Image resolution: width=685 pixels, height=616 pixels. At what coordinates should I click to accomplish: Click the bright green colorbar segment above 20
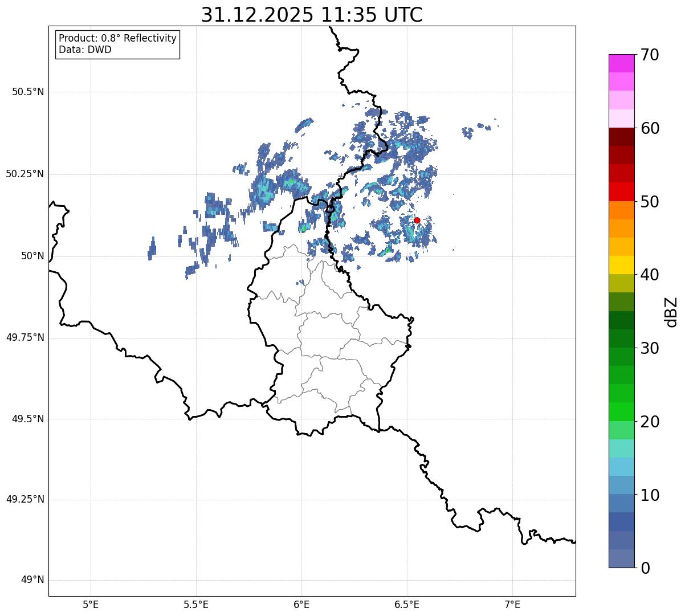point(621,412)
